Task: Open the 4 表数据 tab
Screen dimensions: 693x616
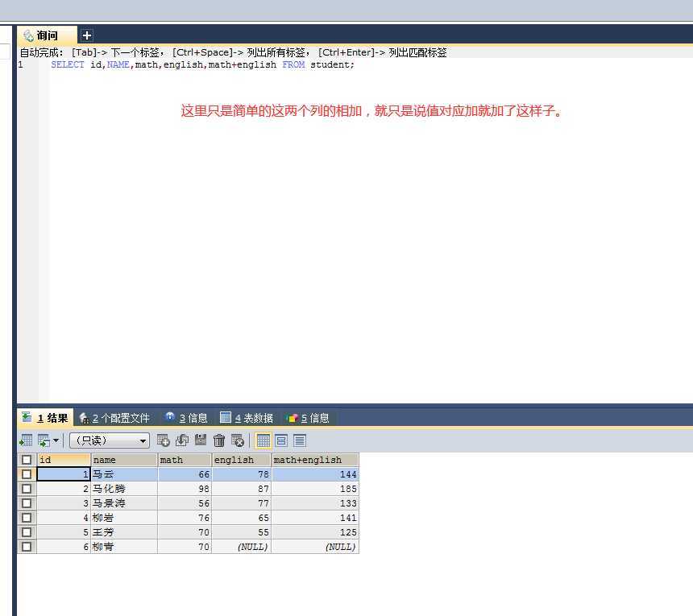Action: click(246, 418)
